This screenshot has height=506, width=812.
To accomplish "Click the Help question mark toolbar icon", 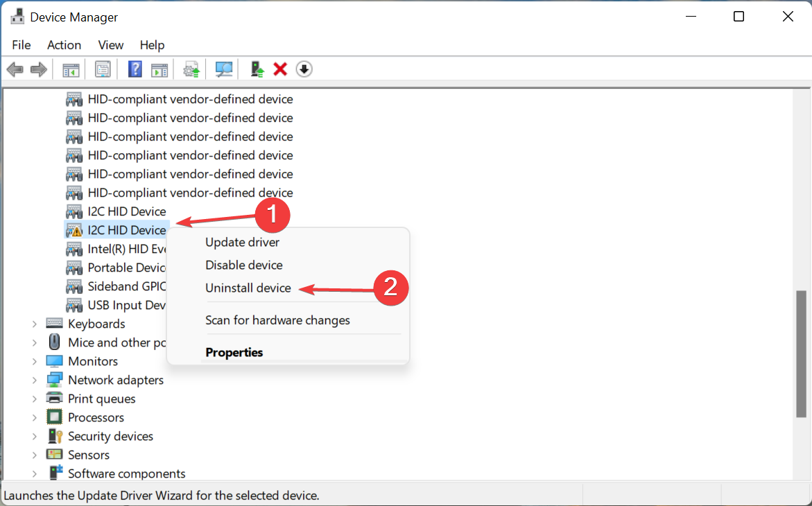I will pyautogui.click(x=135, y=69).
